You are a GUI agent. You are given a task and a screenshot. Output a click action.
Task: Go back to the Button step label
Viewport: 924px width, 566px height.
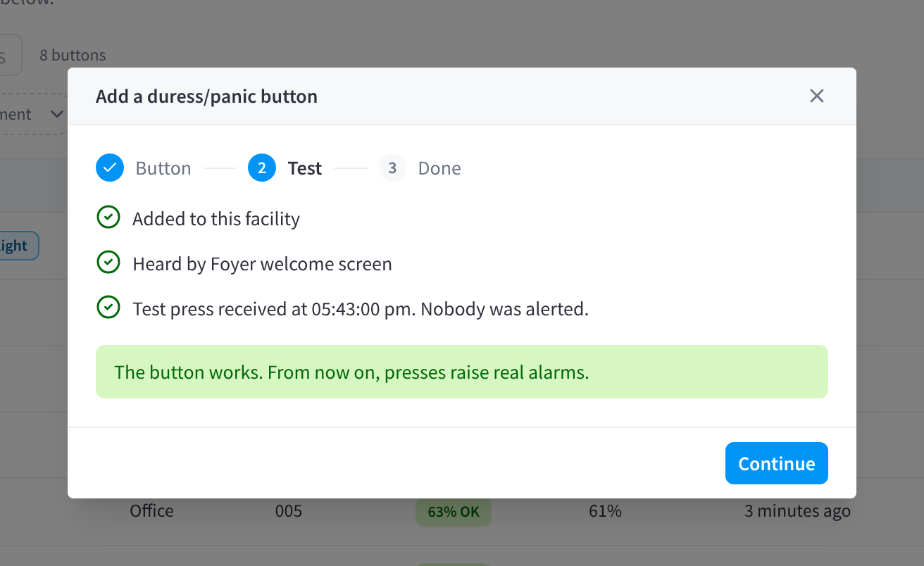point(163,168)
